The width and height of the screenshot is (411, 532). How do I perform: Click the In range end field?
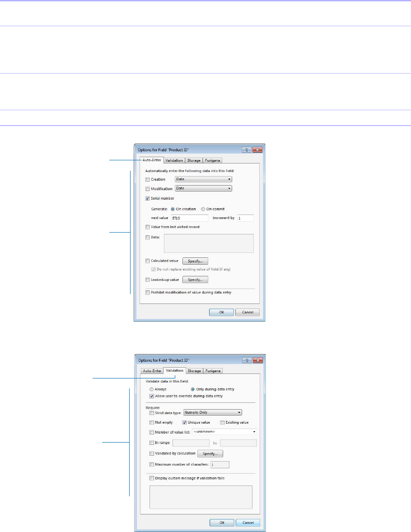[238, 443]
